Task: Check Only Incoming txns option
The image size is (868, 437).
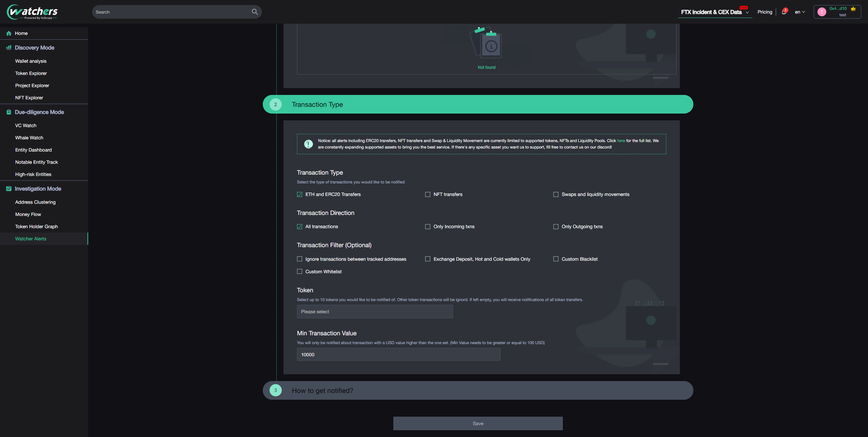Action: (428, 226)
